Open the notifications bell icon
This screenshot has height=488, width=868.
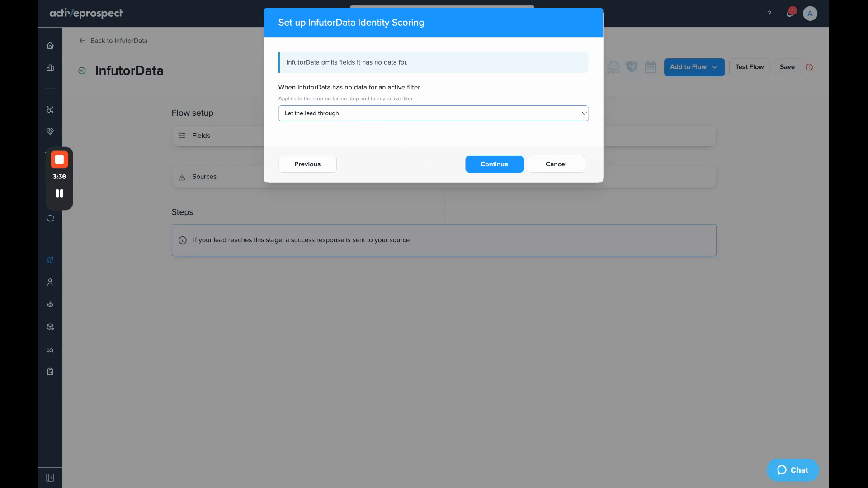[x=790, y=14]
